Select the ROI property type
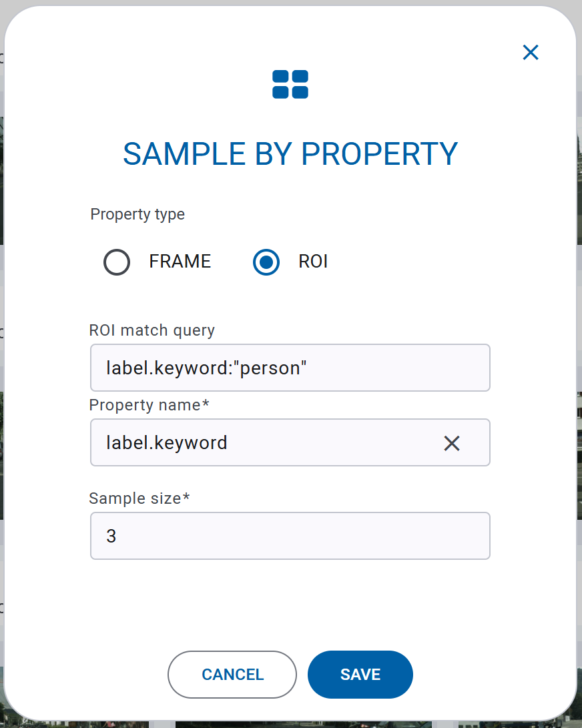The width and height of the screenshot is (582, 728). pyautogui.click(x=266, y=262)
